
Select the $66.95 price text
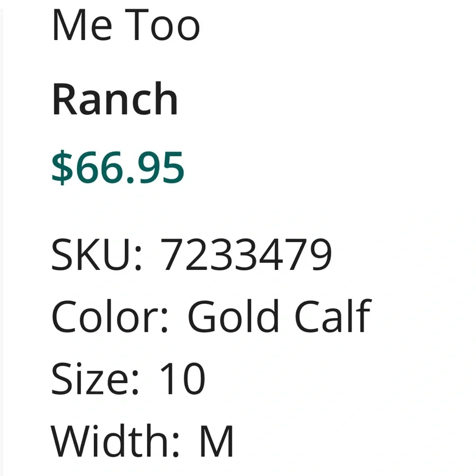pyautogui.click(x=118, y=167)
